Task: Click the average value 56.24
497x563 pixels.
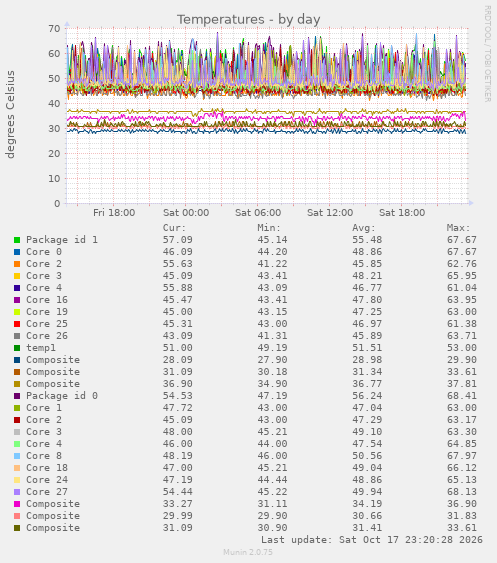Action: pyautogui.click(x=367, y=396)
